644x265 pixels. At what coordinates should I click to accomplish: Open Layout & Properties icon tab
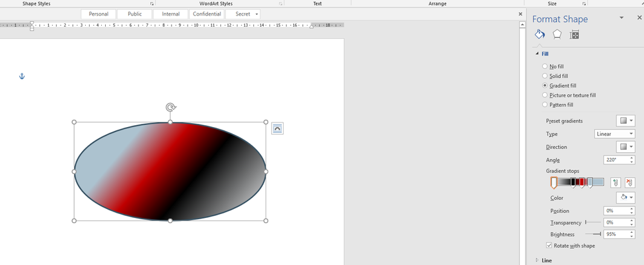click(574, 35)
